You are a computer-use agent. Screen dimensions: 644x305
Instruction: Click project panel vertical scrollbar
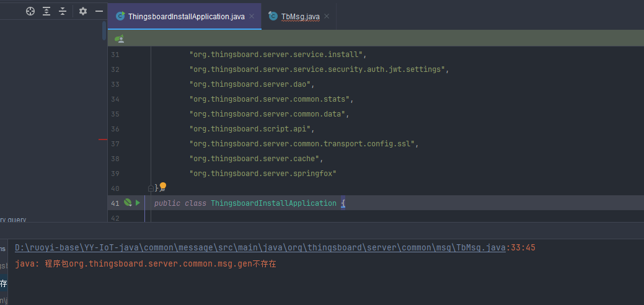(x=104, y=31)
